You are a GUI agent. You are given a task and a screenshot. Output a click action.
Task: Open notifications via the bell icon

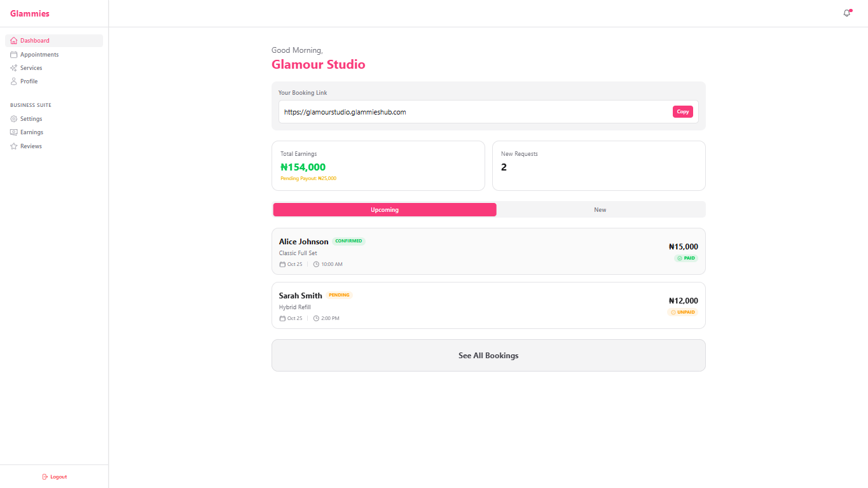(x=847, y=13)
